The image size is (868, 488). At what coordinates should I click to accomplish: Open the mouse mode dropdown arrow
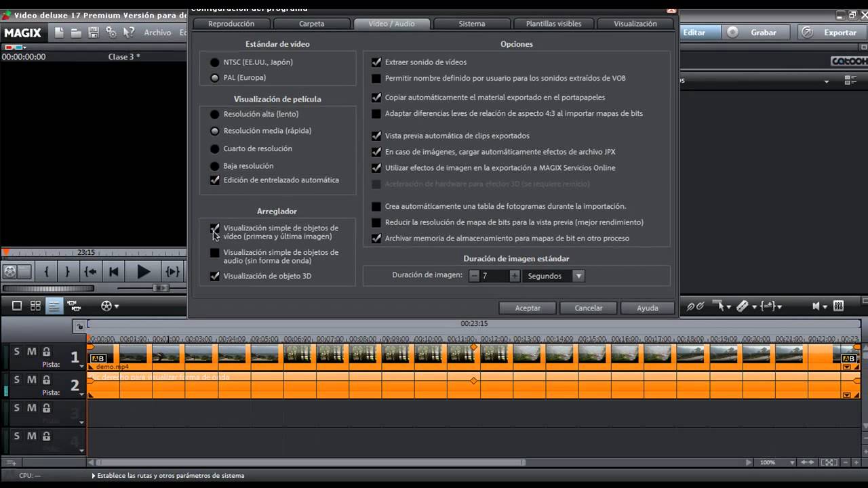tap(729, 307)
